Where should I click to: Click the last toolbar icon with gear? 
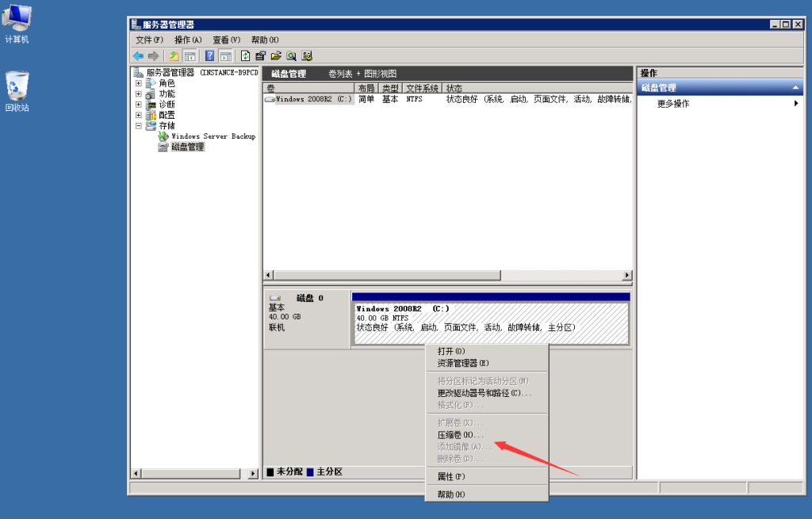coord(307,56)
